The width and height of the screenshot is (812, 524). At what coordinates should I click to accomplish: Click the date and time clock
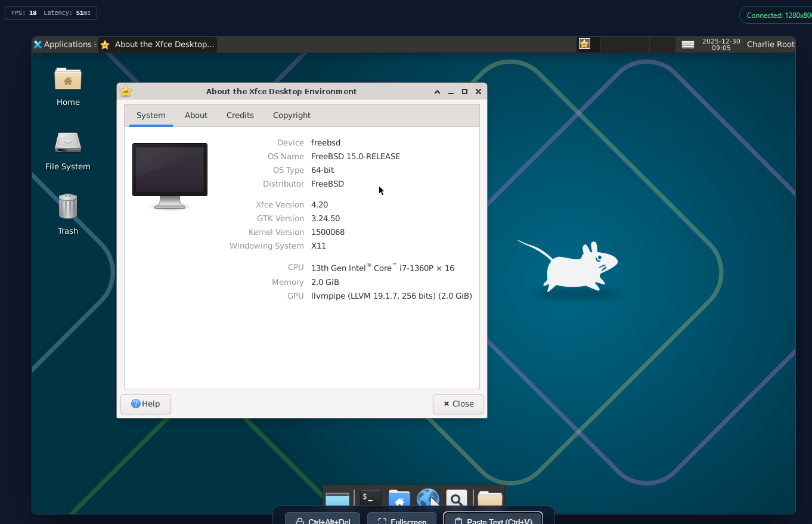click(721, 44)
